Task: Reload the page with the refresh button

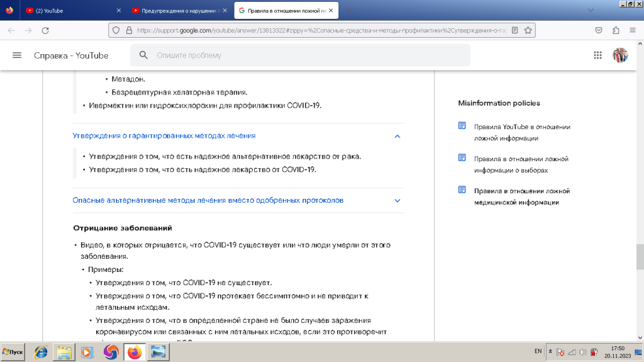Action: (45, 30)
